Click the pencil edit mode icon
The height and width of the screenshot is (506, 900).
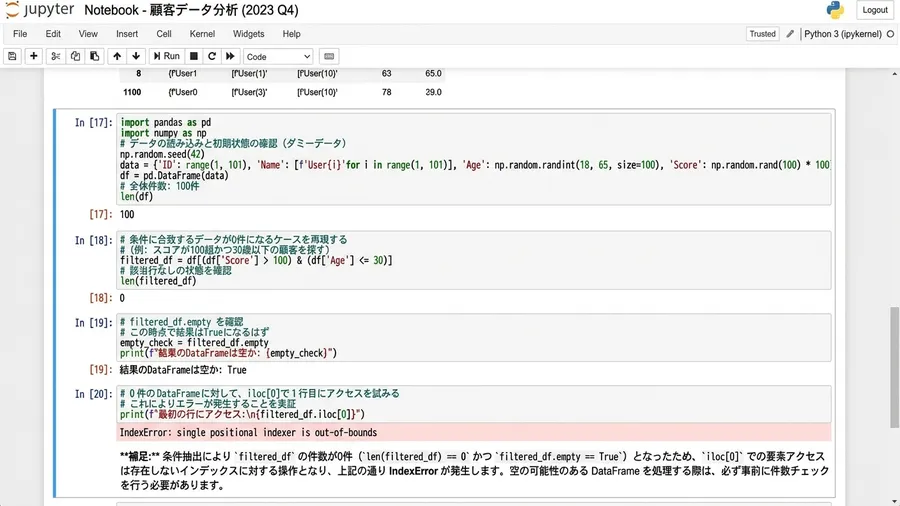(790, 34)
